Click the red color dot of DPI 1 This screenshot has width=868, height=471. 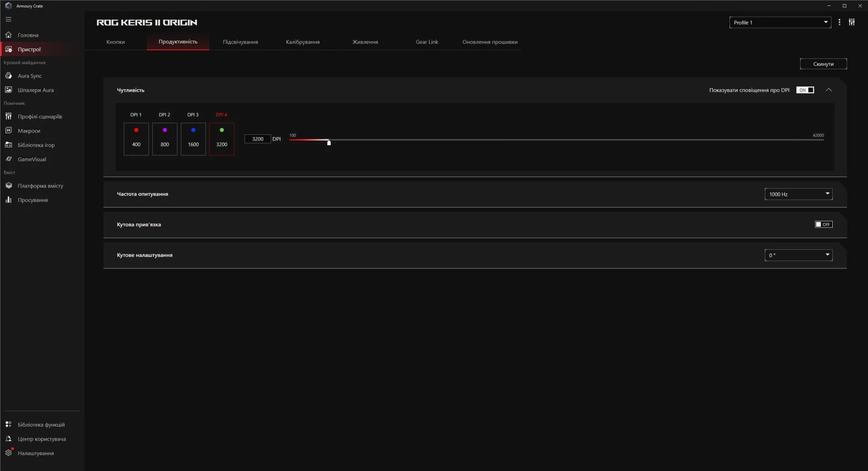click(136, 130)
